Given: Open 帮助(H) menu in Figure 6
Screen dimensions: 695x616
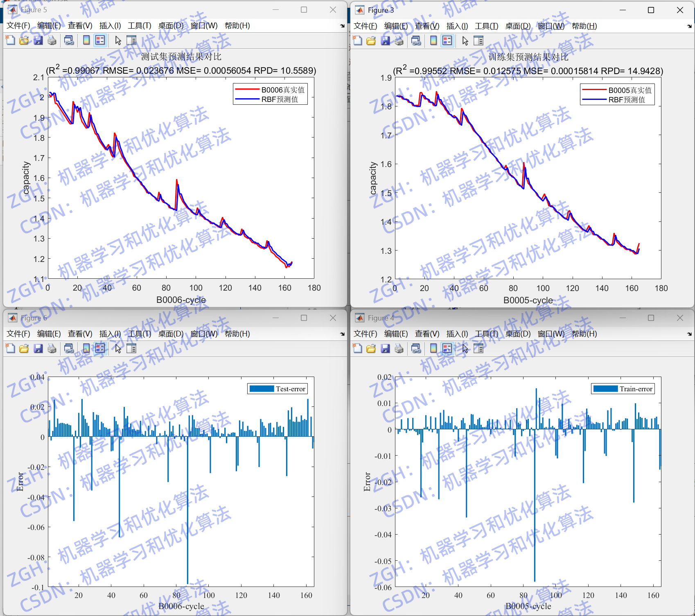Looking at the screenshot, I should coord(237,334).
